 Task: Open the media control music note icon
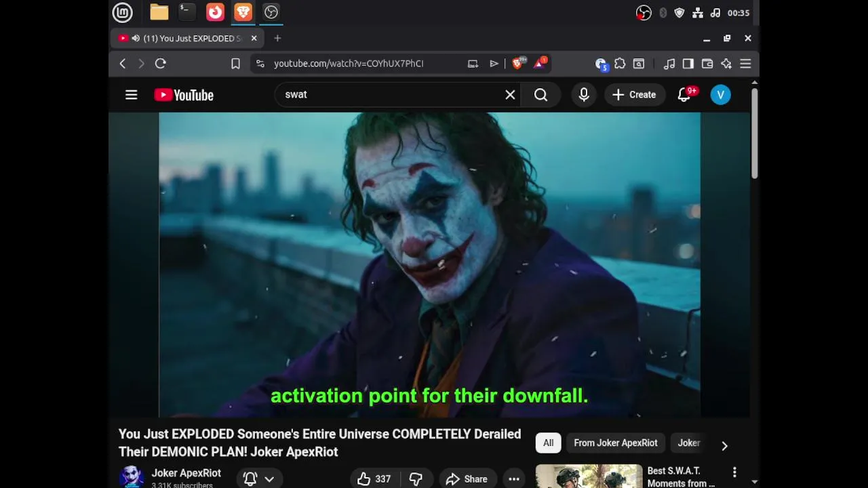tap(669, 64)
